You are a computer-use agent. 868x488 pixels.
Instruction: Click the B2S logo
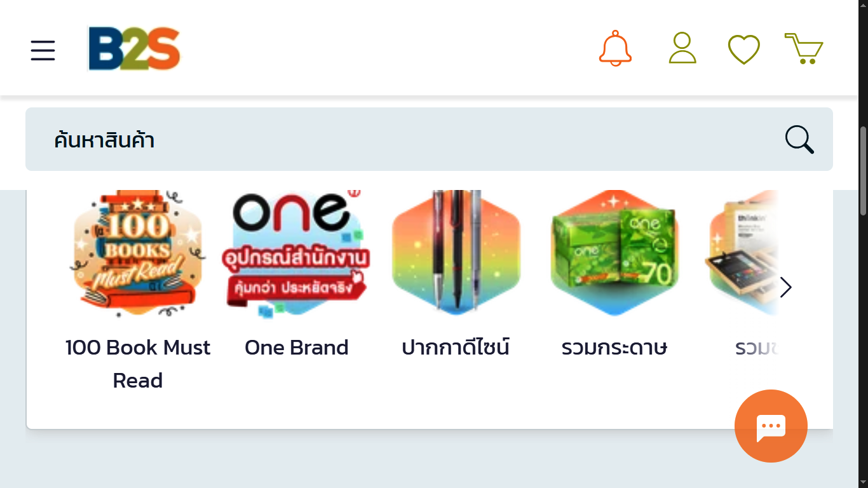coord(134,49)
